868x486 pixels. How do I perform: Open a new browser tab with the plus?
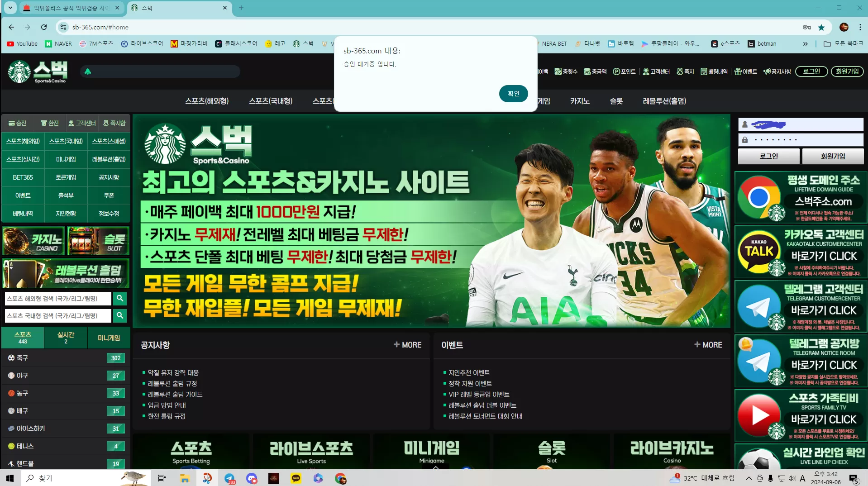tap(241, 8)
